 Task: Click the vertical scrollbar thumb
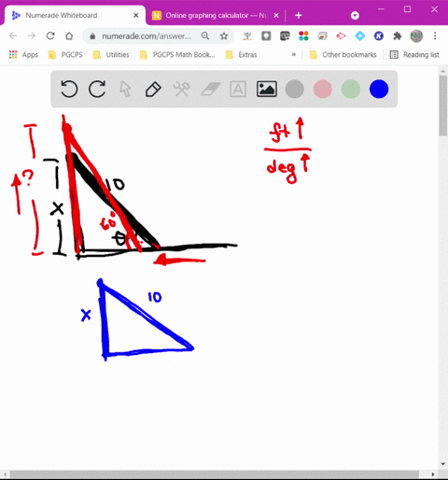(443, 106)
